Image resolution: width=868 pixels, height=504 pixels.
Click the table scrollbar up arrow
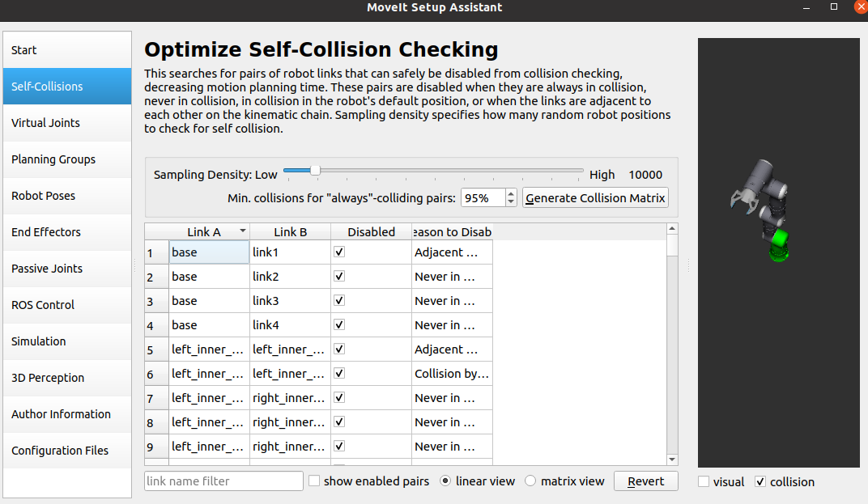pyautogui.click(x=672, y=228)
